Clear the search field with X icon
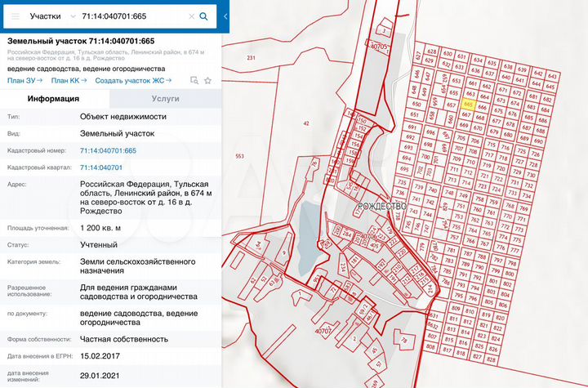 pos(191,16)
